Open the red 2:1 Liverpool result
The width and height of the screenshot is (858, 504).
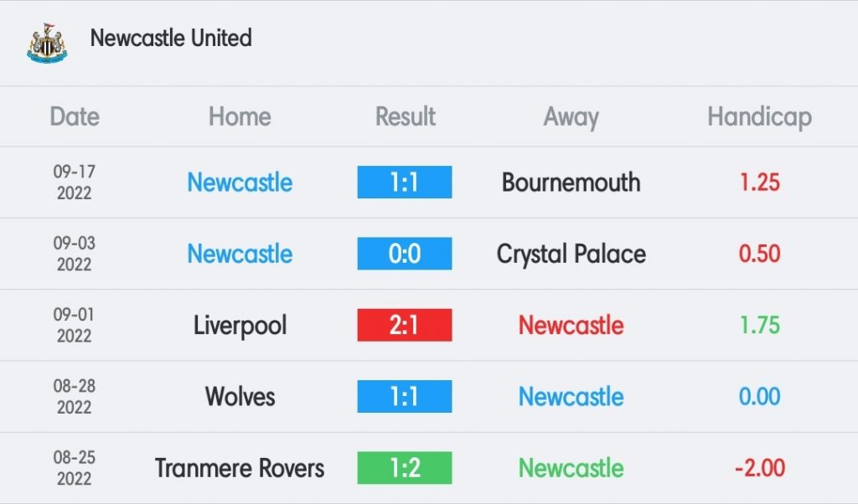pyautogui.click(x=405, y=325)
